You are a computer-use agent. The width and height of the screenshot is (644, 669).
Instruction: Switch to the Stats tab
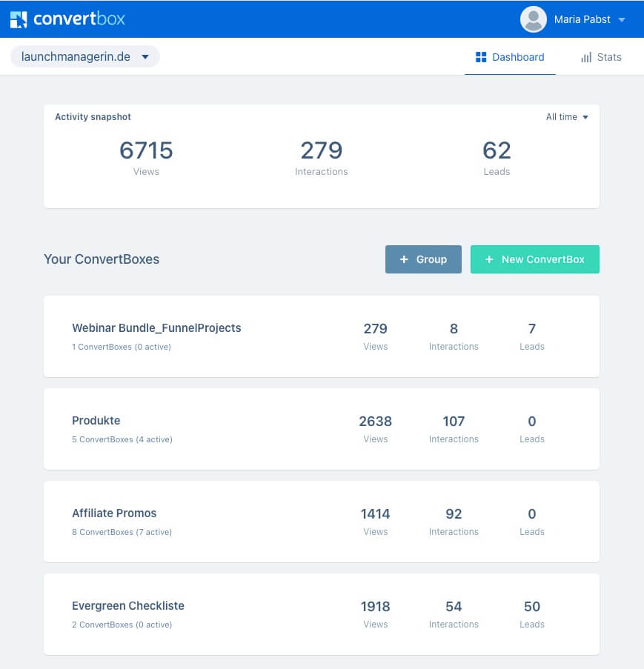coord(601,57)
